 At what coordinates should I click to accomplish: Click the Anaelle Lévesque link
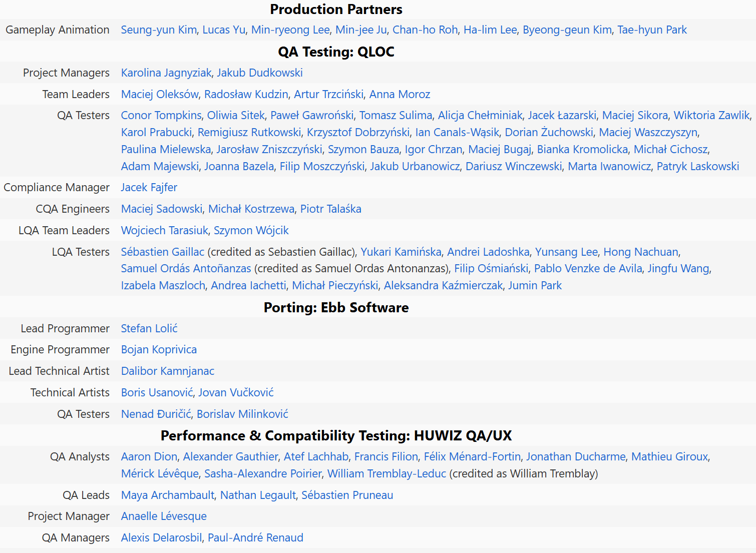(x=164, y=516)
